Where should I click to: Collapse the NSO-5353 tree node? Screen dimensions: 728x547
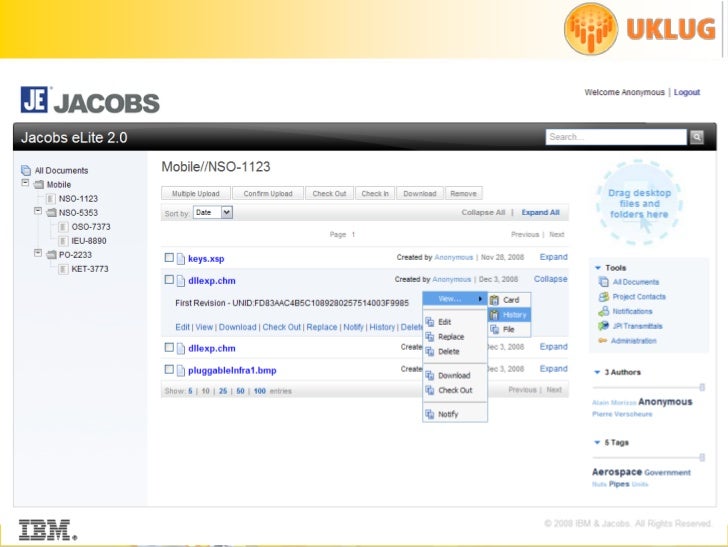click(38, 211)
